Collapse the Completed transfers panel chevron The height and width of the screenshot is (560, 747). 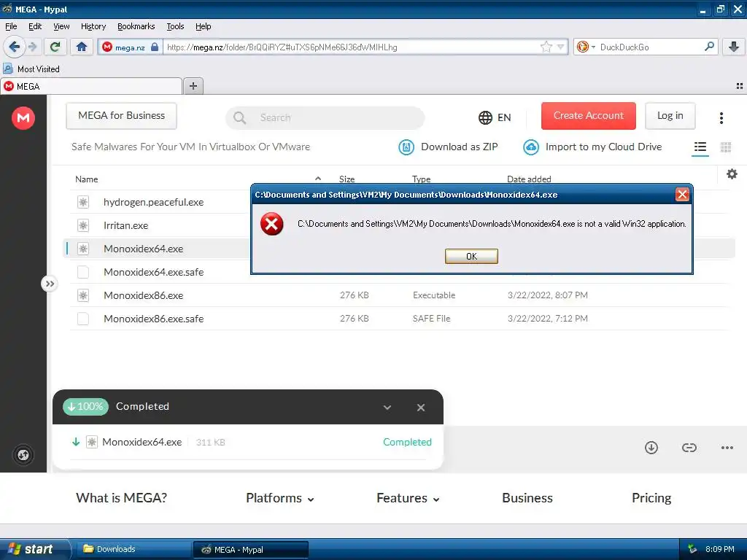coord(387,407)
